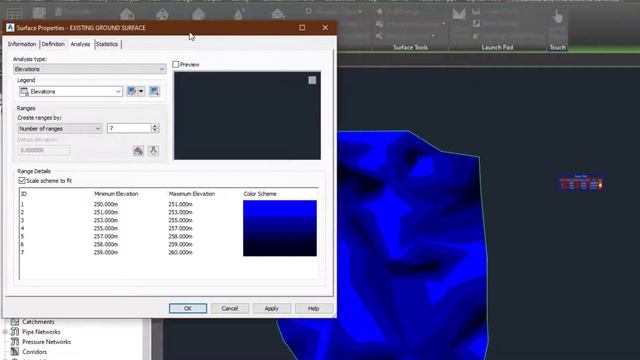Click the color scheme ranges icon
This screenshot has height=360, width=640.
click(138, 151)
